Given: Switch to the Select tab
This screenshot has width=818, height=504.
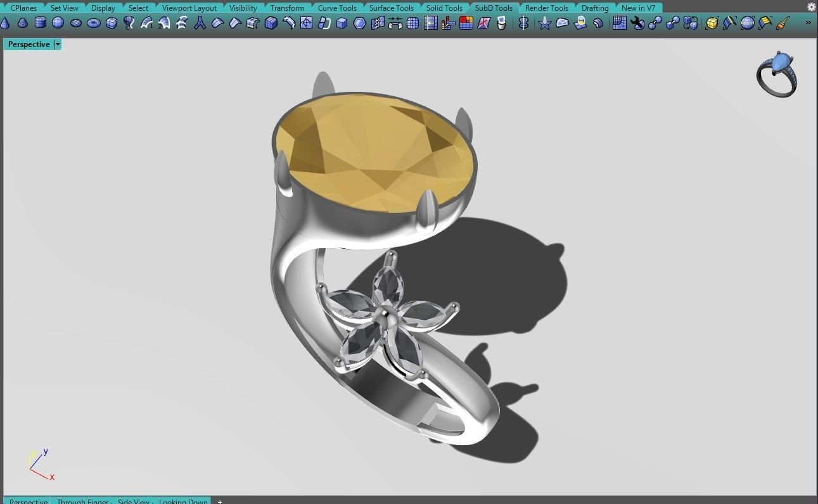Looking at the screenshot, I should [x=138, y=8].
